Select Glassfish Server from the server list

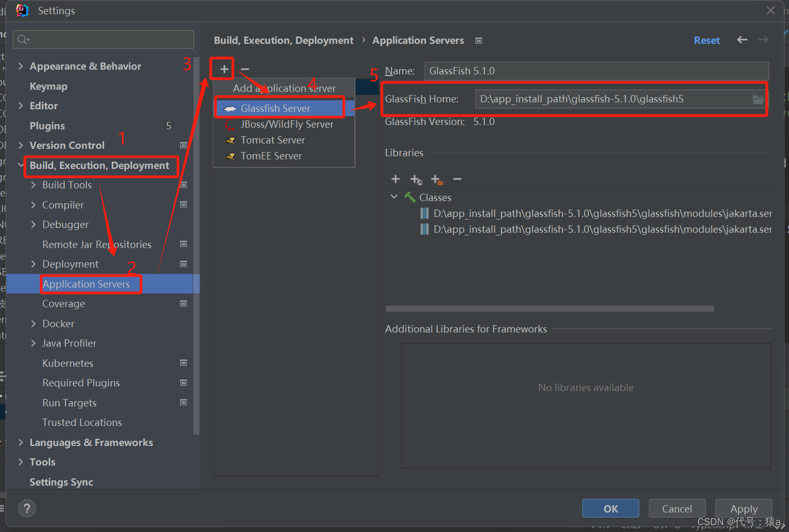[275, 108]
